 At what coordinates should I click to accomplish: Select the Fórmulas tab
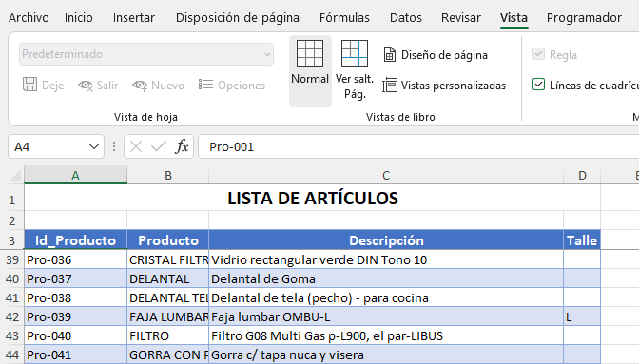point(344,18)
